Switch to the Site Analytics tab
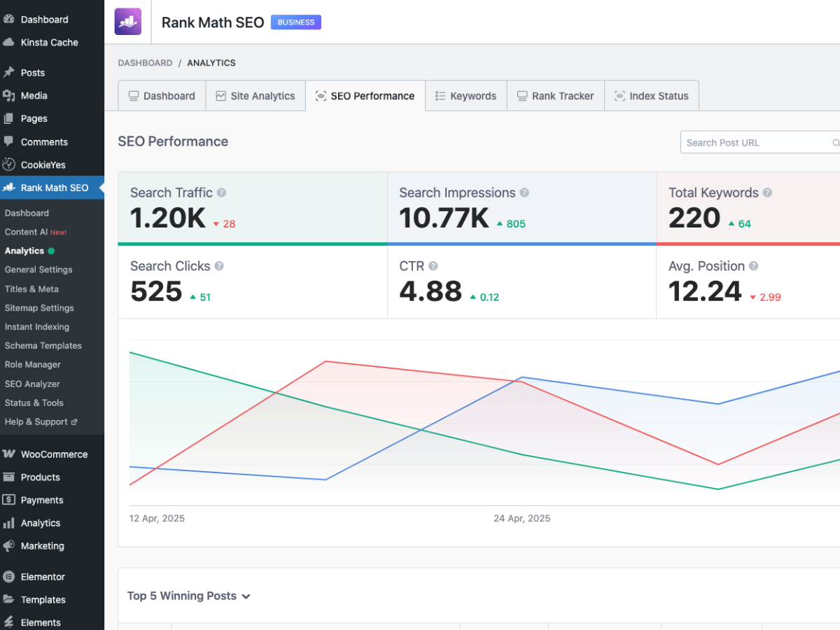This screenshot has width=840, height=630. [255, 96]
